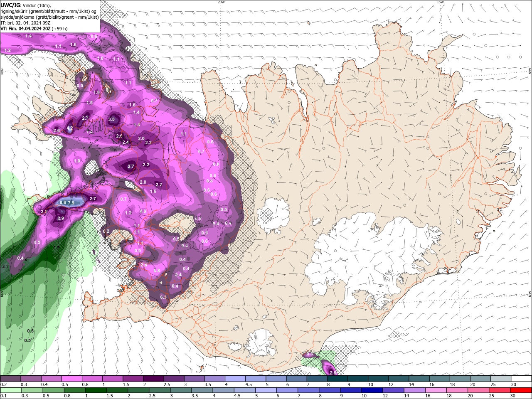Click the lower legend swatch between 0.1 and 0.3
Image resolution: width=532 pixels, height=399 pixels.
pyautogui.click(x=10, y=390)
